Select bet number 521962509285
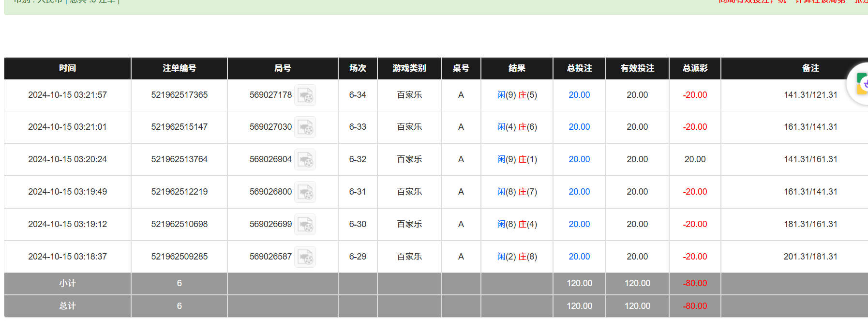Image resolution: width=868 pixels, height=321 pixels. tap(179, 257)
